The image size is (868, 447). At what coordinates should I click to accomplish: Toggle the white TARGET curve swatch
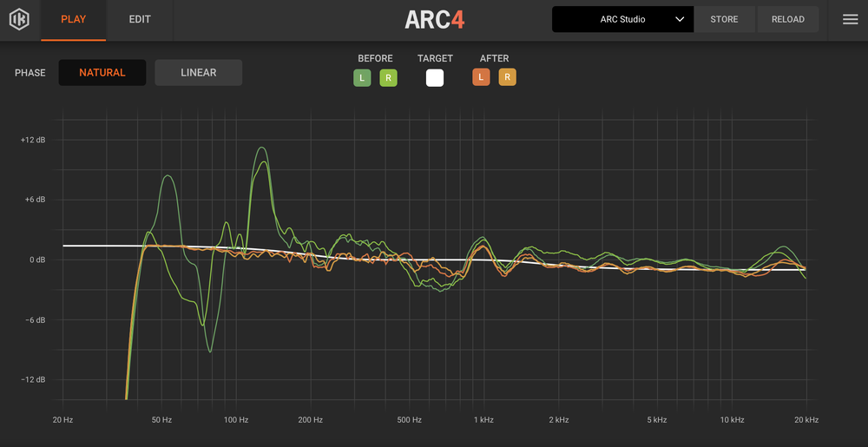click(435, 78)
